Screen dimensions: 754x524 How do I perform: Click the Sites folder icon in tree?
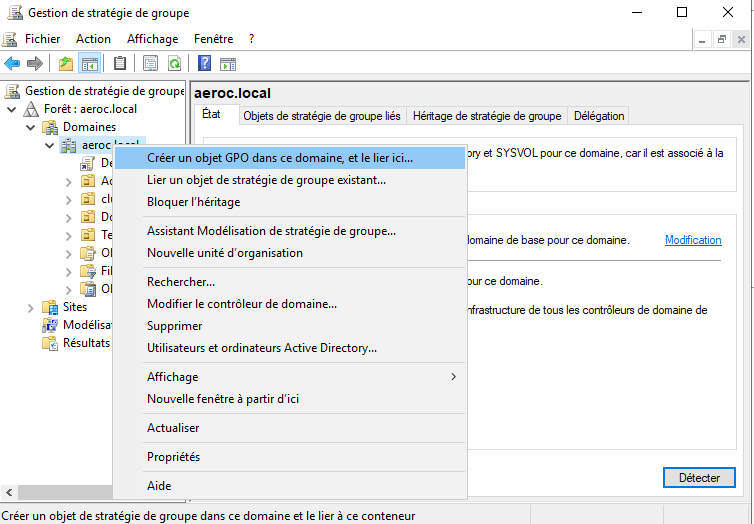(49, 307)
